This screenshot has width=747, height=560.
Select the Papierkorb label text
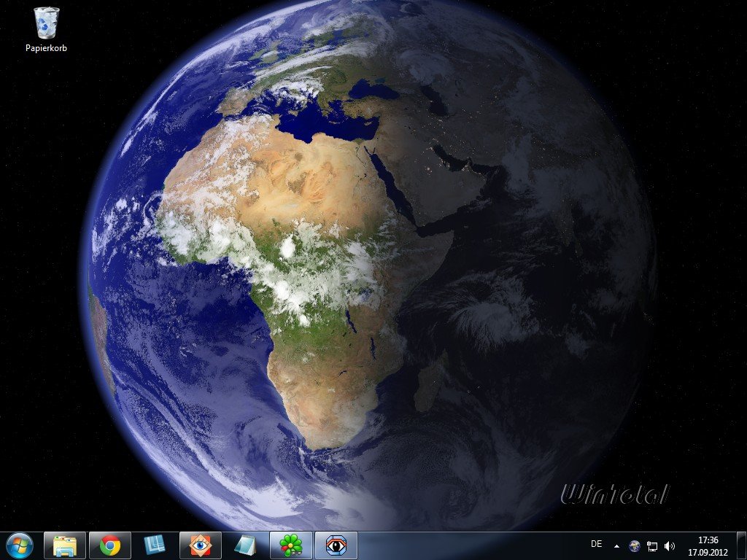tap(46, 48)
